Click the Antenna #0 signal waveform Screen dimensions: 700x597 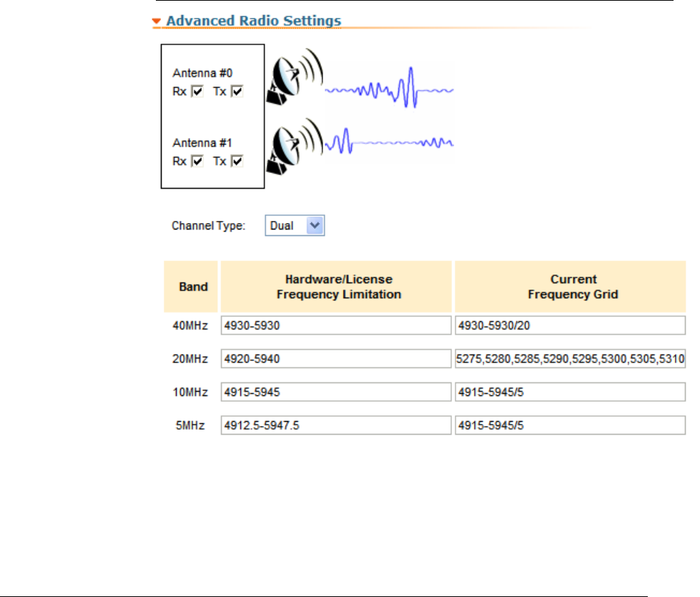click(x=389, y=88)
